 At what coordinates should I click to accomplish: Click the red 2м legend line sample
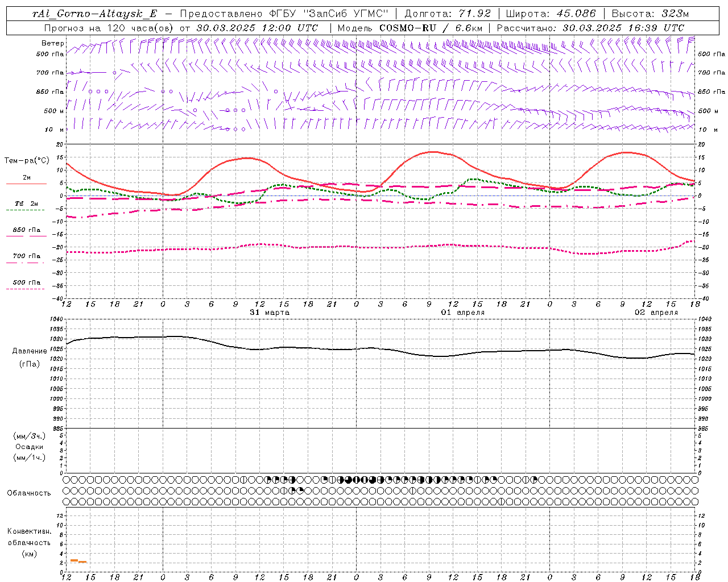point(26,184)
